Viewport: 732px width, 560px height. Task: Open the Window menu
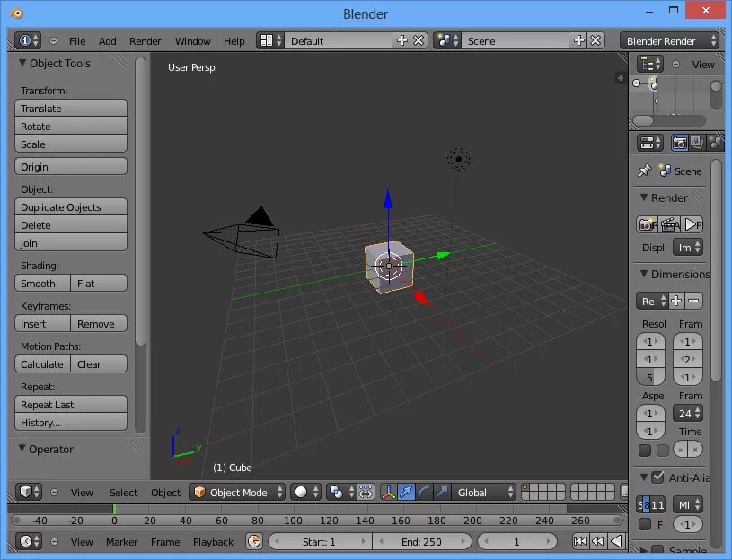[193, 41]
